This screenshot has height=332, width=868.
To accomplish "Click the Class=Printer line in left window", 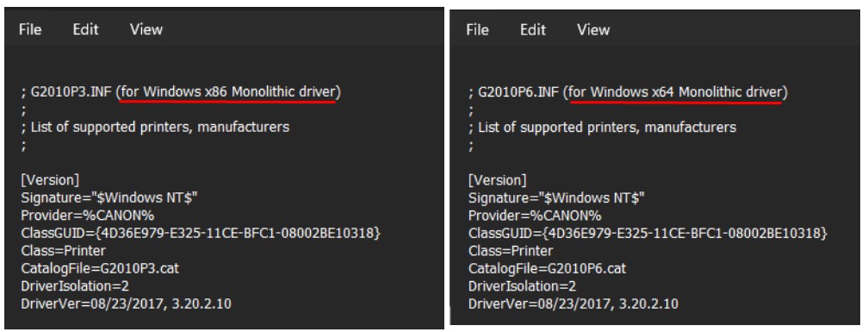I will 63,251.
